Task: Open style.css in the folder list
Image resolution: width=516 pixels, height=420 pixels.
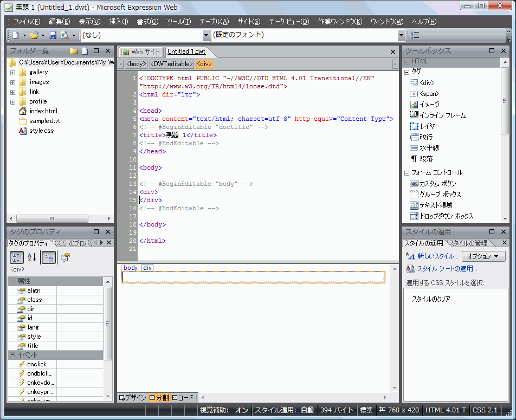Action: coord(41,131)
